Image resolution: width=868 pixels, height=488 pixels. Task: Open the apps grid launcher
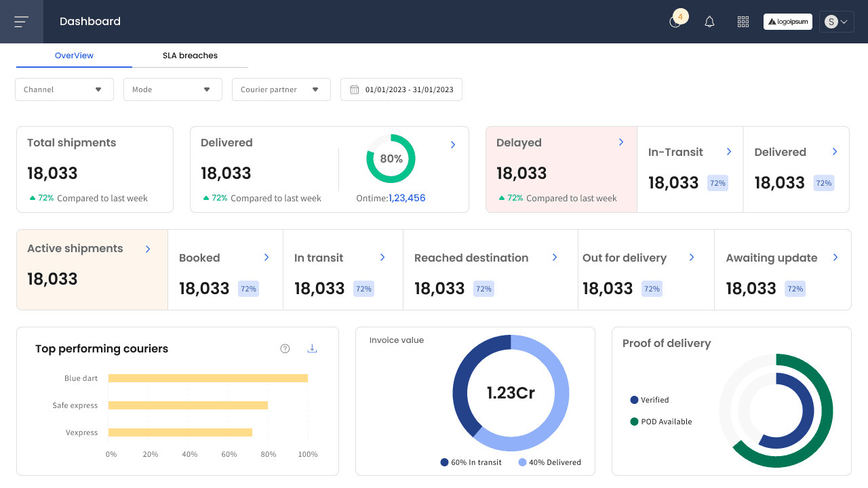(743, 22)
